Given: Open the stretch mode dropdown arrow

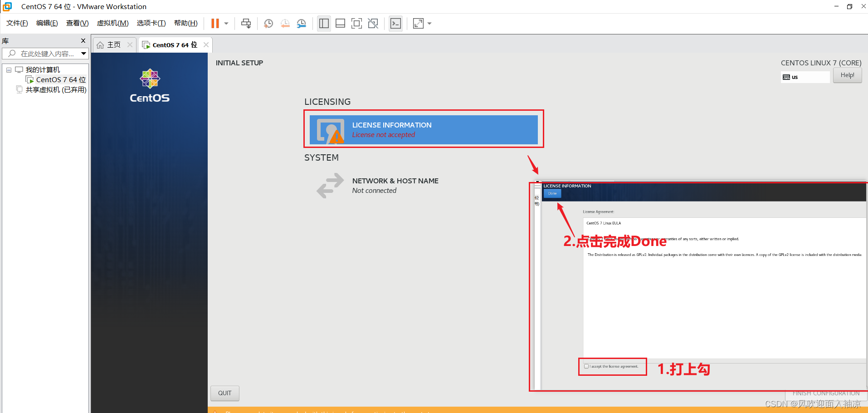Looking at the screenshot, I should pos(429,23).
